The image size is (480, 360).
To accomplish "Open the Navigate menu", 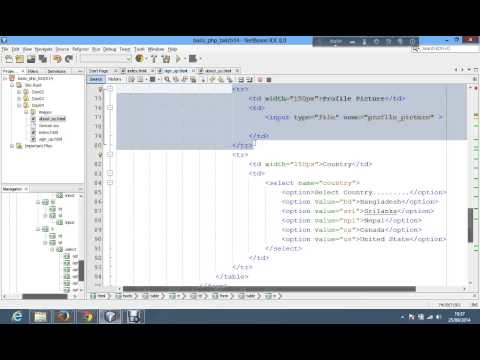I will point(44,49).
